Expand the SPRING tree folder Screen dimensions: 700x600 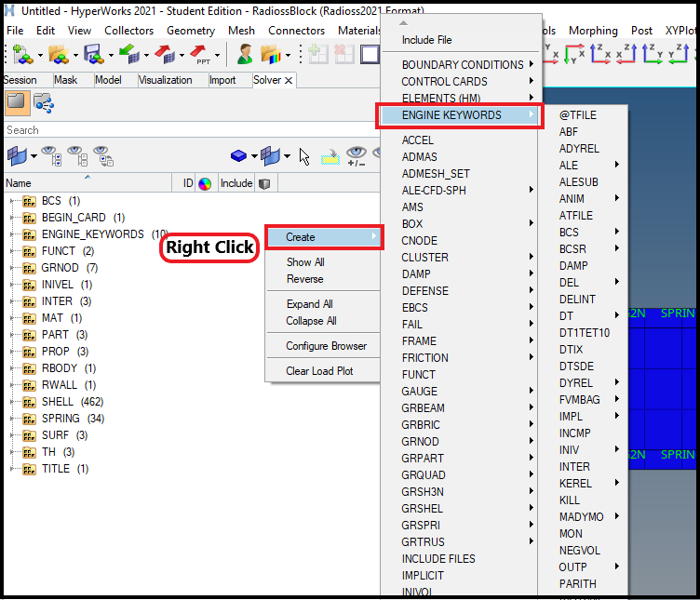tap(12, 419)
